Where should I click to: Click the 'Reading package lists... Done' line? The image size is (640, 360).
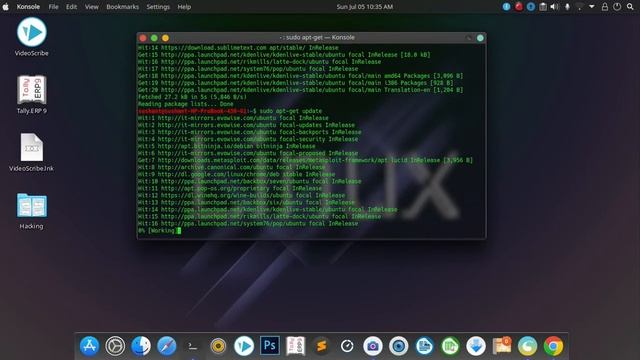(x=186, y=104)
